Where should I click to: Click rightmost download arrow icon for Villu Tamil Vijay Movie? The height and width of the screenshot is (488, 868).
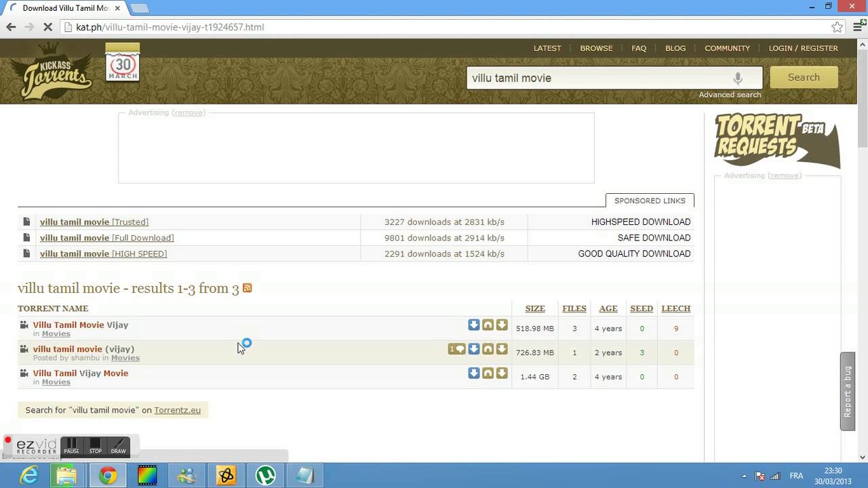(x=502, y=373)
